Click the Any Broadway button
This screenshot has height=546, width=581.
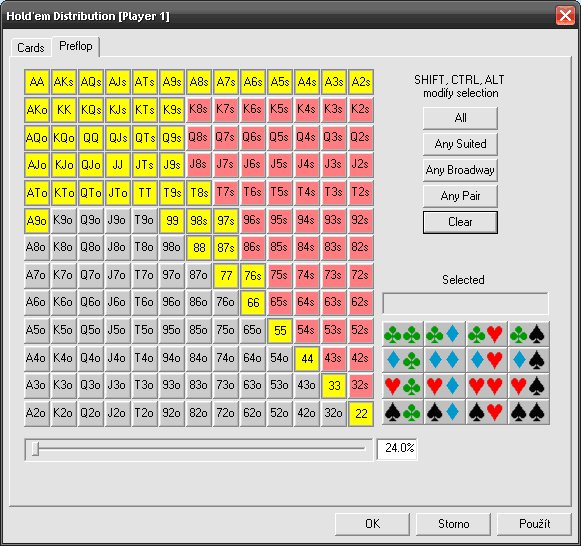click(x=460, y=170)
